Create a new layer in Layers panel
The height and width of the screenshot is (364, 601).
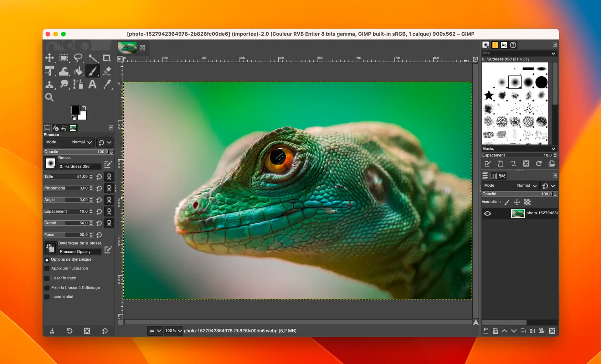pyautogui.click(x=486, y=331)
